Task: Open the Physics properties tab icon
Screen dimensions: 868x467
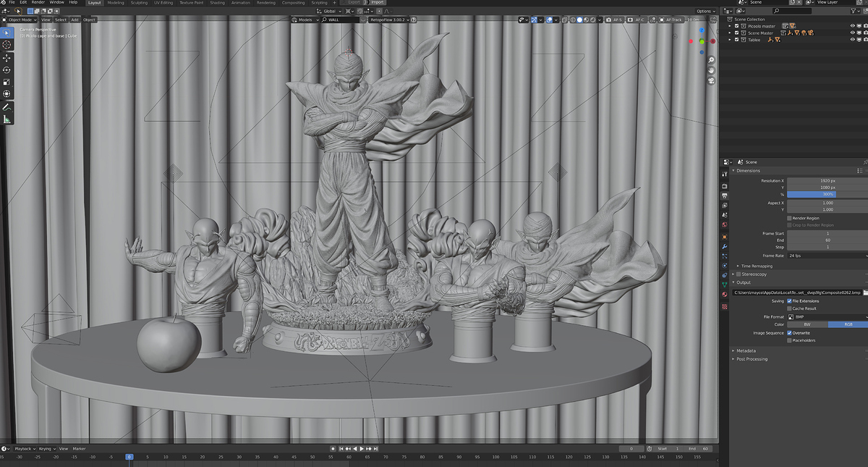Action: coord(725,266)
